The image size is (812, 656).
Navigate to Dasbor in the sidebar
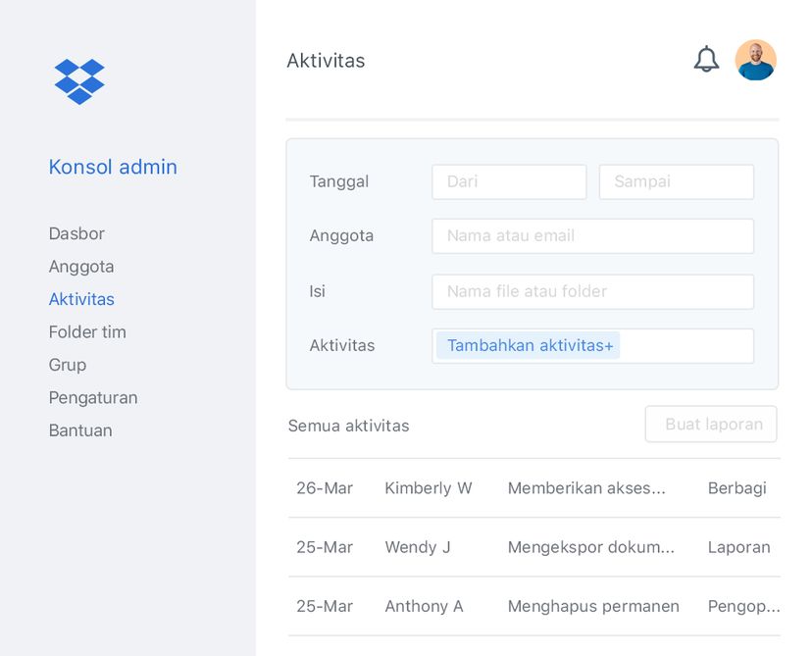(76, 233)
